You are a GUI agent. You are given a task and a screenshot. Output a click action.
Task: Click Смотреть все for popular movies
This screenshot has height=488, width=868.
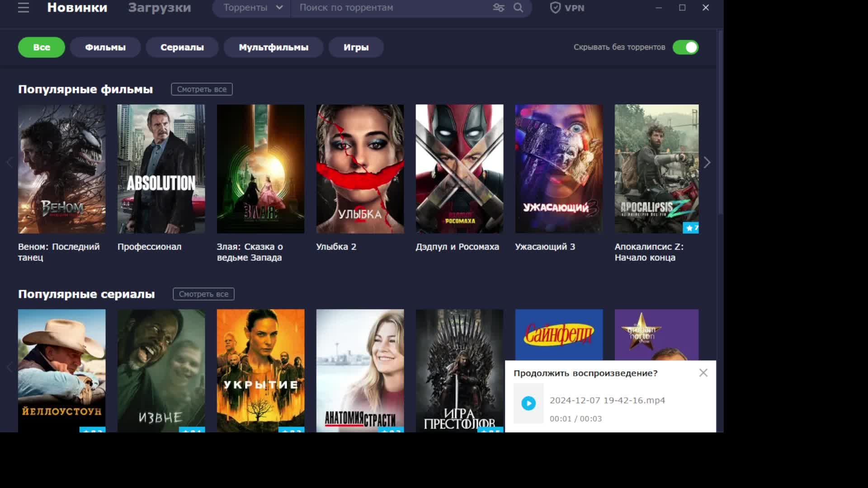coord(202,89)
